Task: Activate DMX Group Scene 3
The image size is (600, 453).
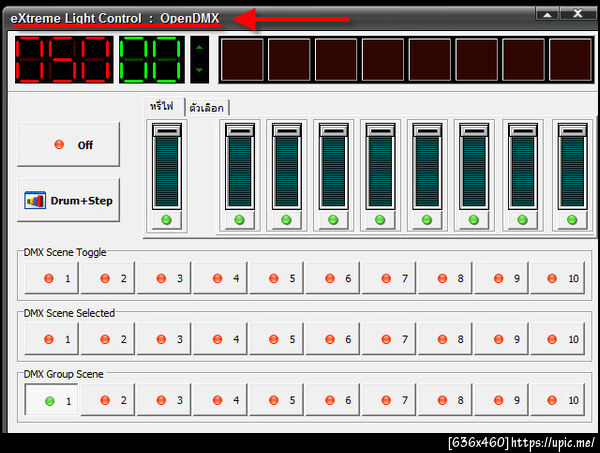Action: point(164,400)
